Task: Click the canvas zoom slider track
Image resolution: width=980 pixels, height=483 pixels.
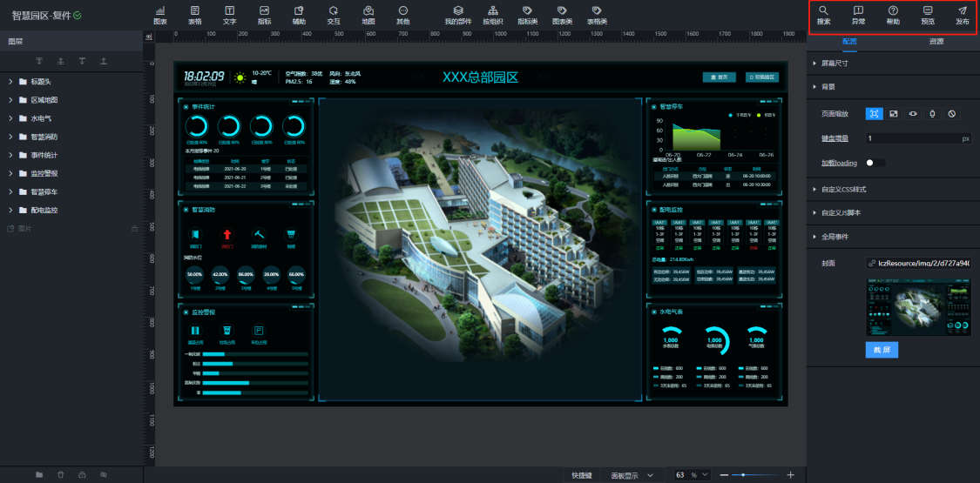Action: click(758, 475)
